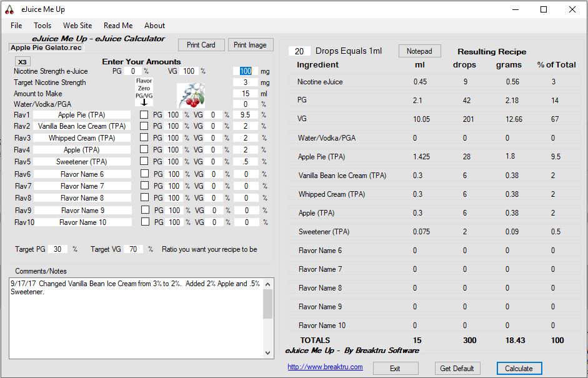Click the Flav3 VG percent field
The height and width of the screenshot is (378, 588).
coord(213,137)
